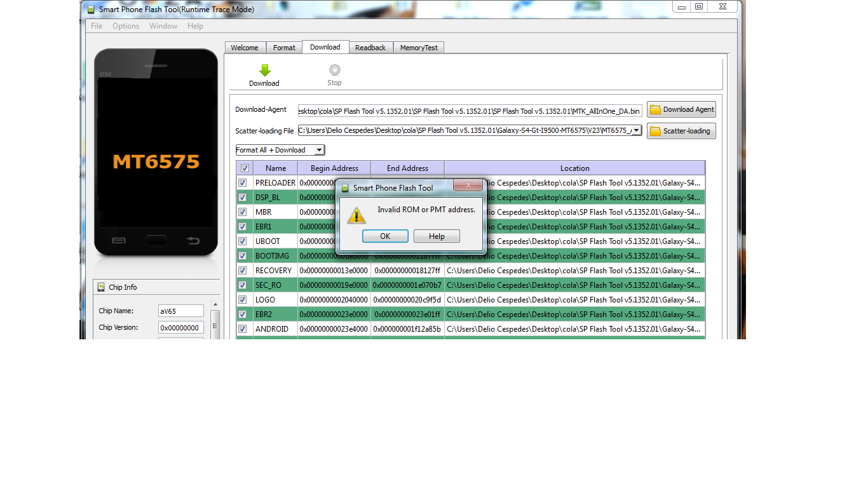The height and width of the screenshot is (488, 868).
Task: Expand the Scatter-loading File path dropdown
Action: coord(635,130)
